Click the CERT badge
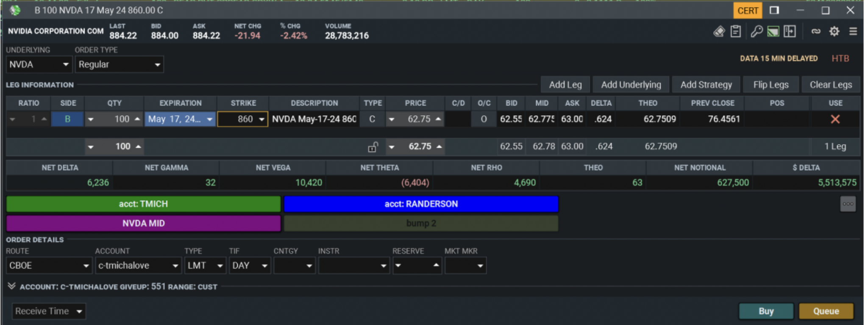This screenshot has width=868, height=325. tap(748, 11)
